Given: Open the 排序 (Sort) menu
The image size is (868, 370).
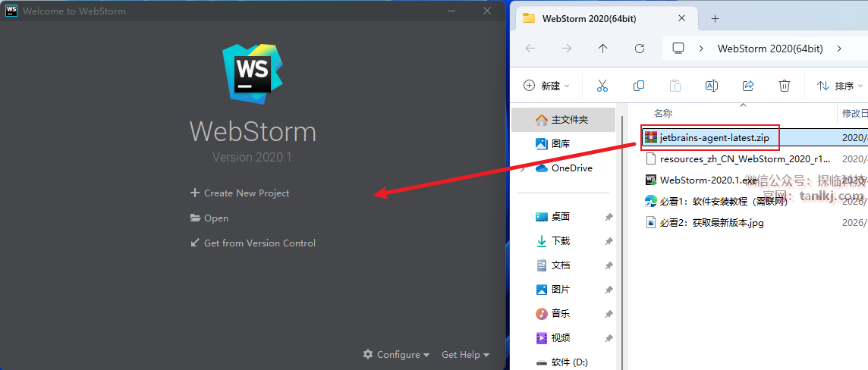Looking at the screenshot, I should (839, 86).
